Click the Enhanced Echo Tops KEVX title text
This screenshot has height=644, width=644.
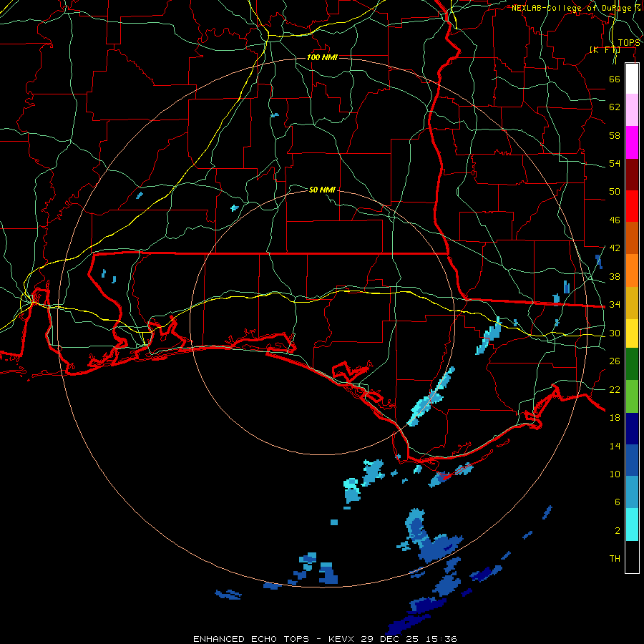click(325, 639)
